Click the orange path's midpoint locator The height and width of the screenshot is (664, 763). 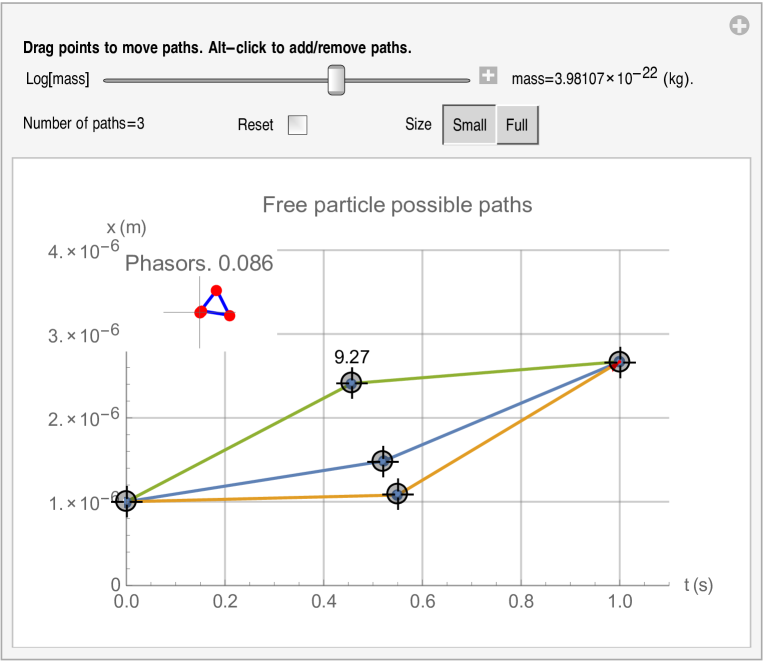point(398,494)
